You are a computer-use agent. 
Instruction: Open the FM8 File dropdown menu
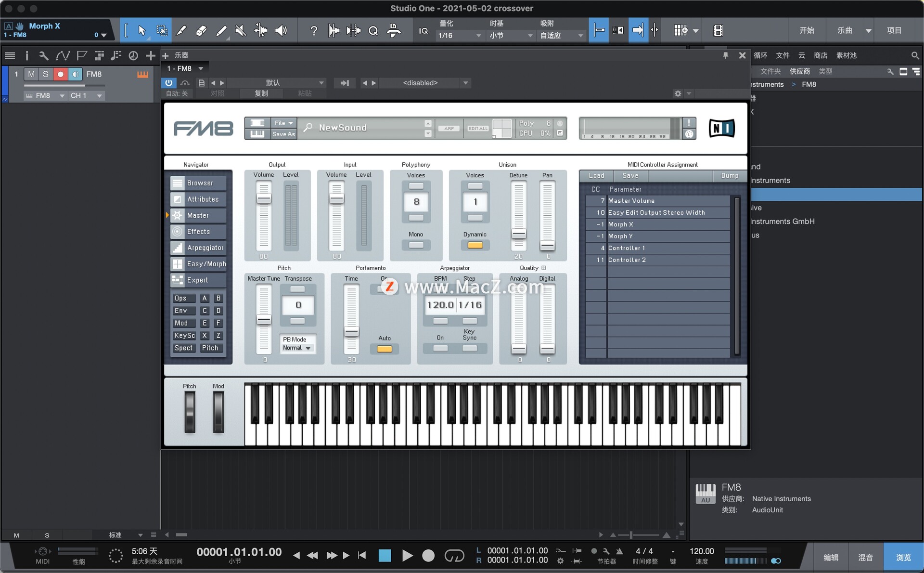pos(284,123)
